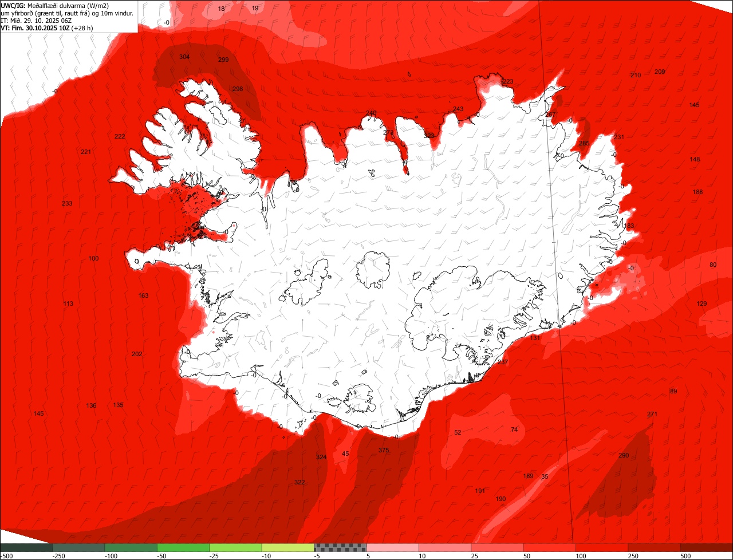The image size is (733, 560).
Task: Click the map value 191
Action: tap(480, 491)
